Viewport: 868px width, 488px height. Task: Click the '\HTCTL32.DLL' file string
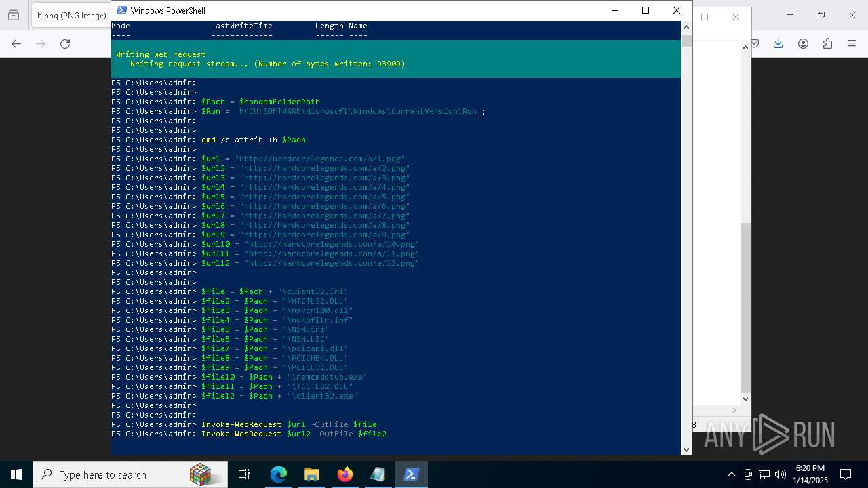click(315, 301)
